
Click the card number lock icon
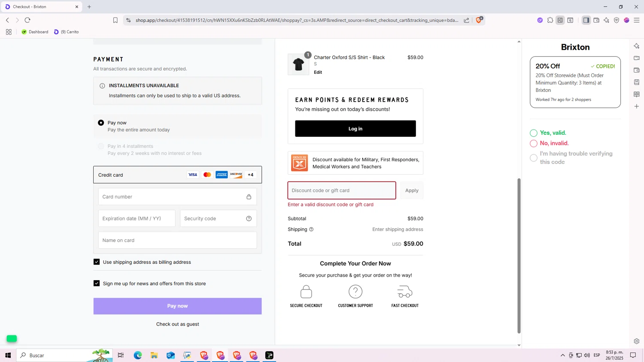pos(249,197)
